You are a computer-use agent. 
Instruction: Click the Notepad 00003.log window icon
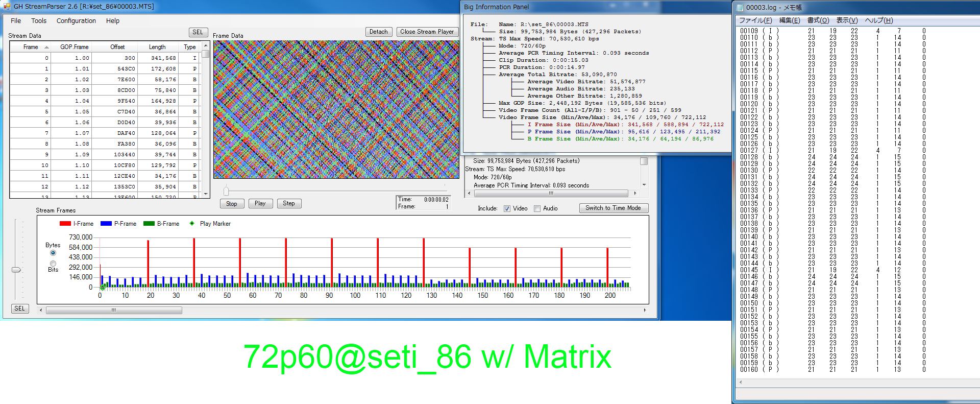tap(740, 7)
